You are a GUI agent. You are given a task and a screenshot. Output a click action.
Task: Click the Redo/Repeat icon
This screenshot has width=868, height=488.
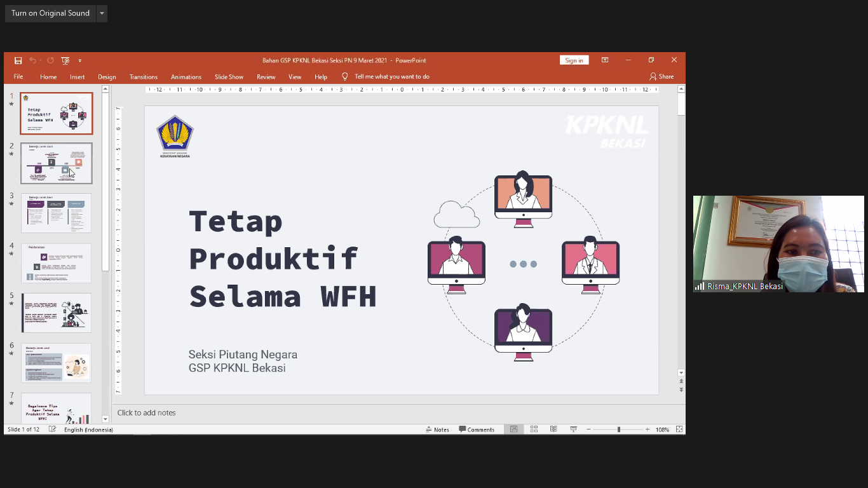50,60
